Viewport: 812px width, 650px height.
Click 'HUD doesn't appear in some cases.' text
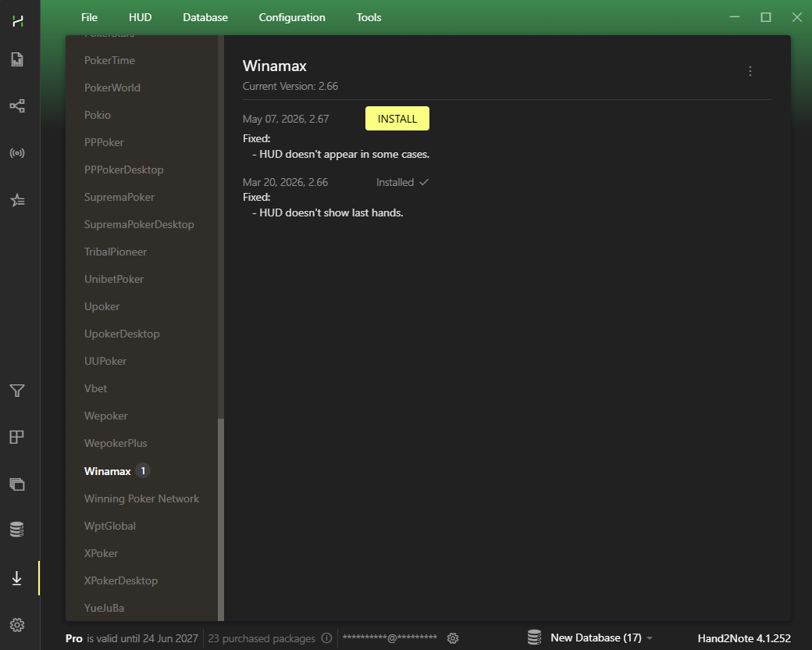point(344,155)
